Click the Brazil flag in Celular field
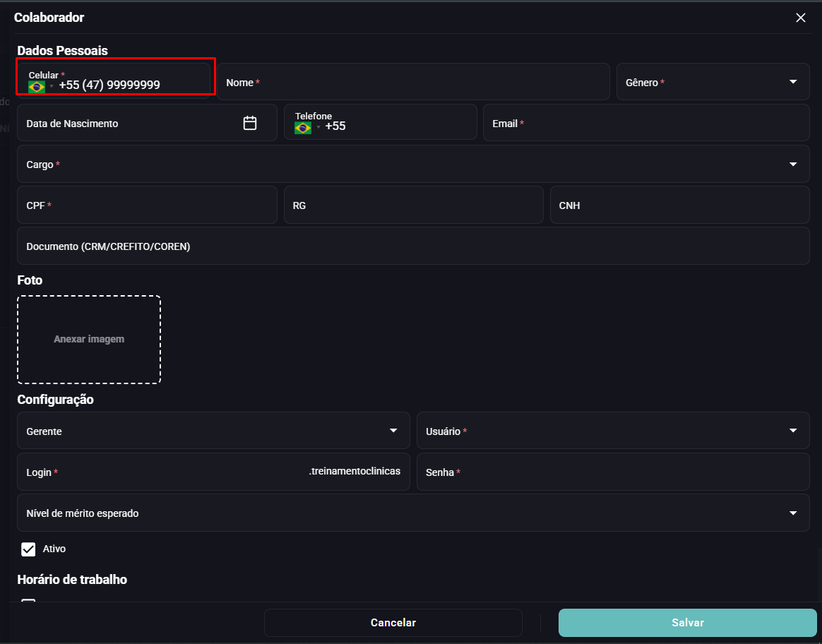The height and width of the screenshot is (644, 822). pyautogui.click(x=37, y=86)
